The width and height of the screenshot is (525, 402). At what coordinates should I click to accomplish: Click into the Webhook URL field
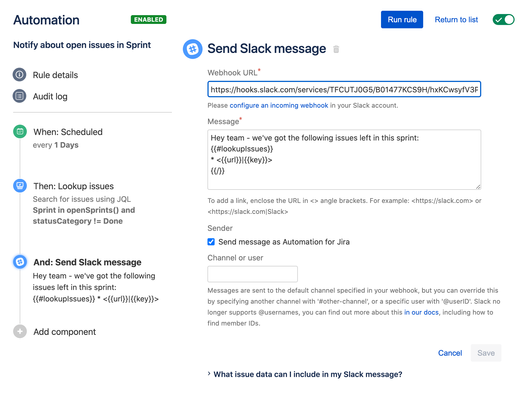tap(344, 89)
